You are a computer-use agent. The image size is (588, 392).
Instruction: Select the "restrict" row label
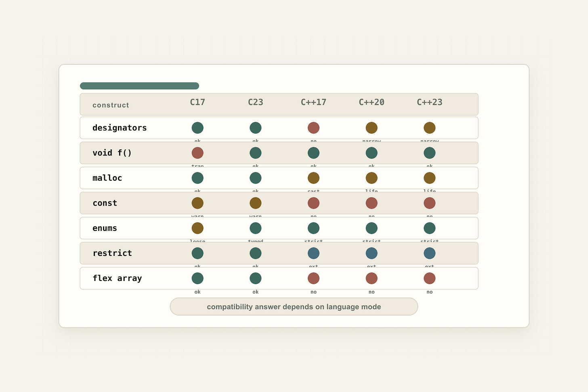tap(112, 253)
